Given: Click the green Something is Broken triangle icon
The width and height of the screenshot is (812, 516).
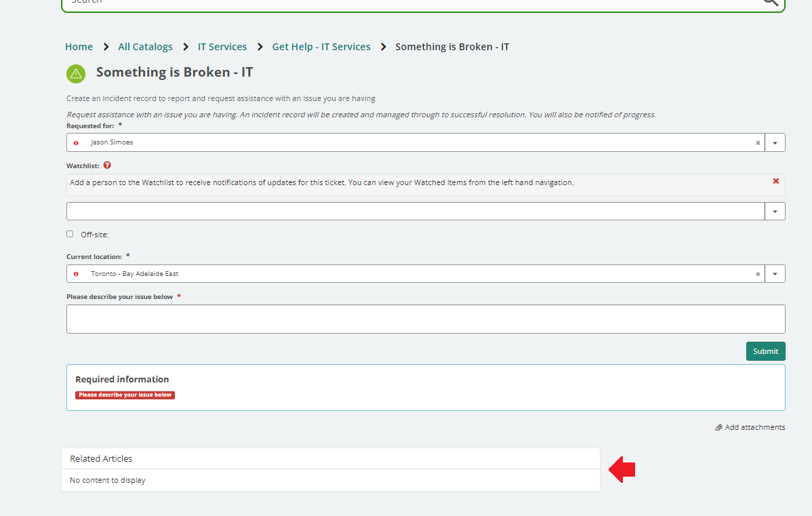Looking at the screenshot, I should 76,73.
